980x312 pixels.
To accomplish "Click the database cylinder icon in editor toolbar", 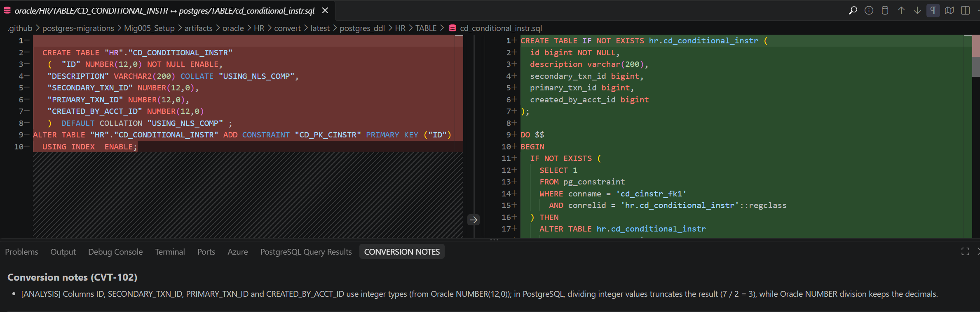I will tap(885, 10).
